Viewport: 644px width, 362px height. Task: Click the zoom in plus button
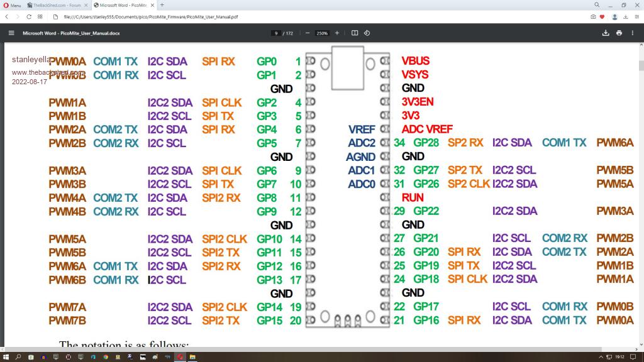pyautogui.click(x=337, y=33)
